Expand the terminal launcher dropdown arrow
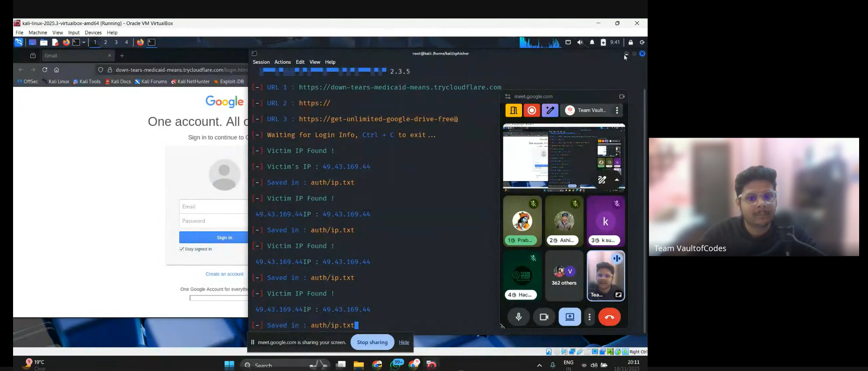This screenshot has width=868, height=371. (x=84, y=42)
